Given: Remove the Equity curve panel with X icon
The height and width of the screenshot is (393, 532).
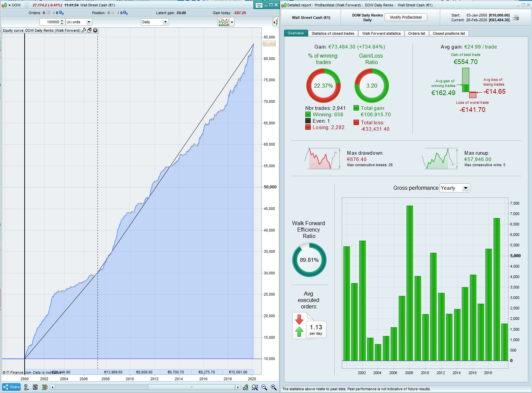Looking at the screenshot, I should pyautogui.click(x=95, y=30).
